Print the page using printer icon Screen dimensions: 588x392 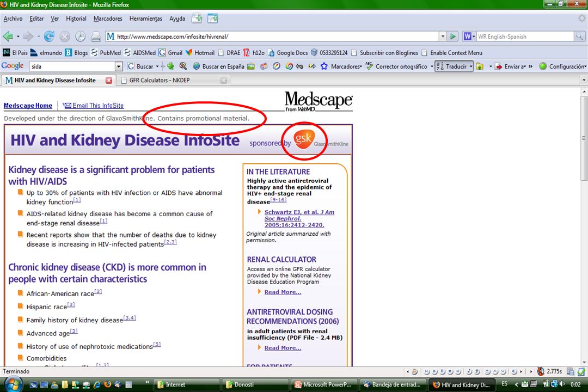96,36
